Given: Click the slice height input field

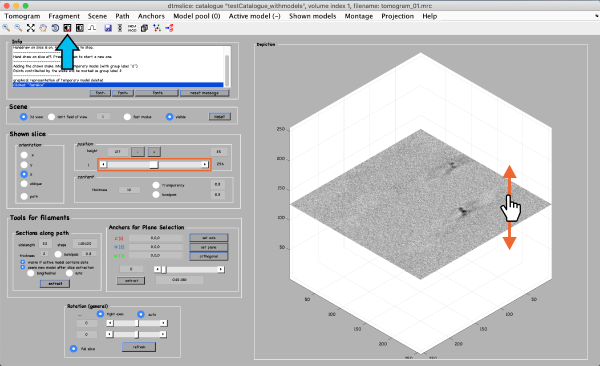Looking at the screenshot, I should (x=117, y=152).
